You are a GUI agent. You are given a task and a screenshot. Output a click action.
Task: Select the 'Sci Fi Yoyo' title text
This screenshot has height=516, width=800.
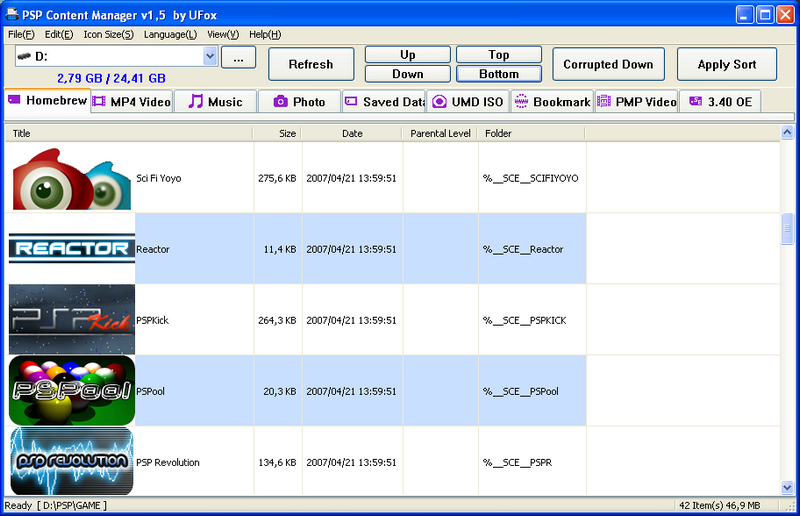(x=159, y=178)
